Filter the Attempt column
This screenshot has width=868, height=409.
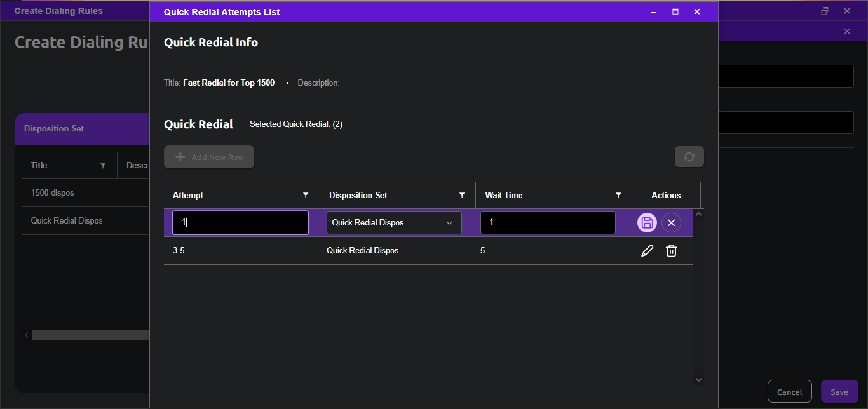(x=306, y=195)
